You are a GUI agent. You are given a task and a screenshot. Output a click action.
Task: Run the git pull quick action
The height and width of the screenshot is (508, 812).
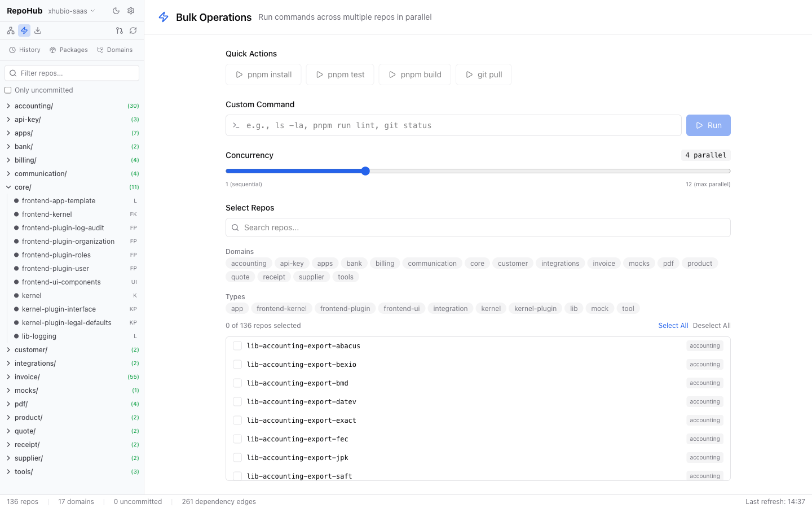click(x=484, y=75)
